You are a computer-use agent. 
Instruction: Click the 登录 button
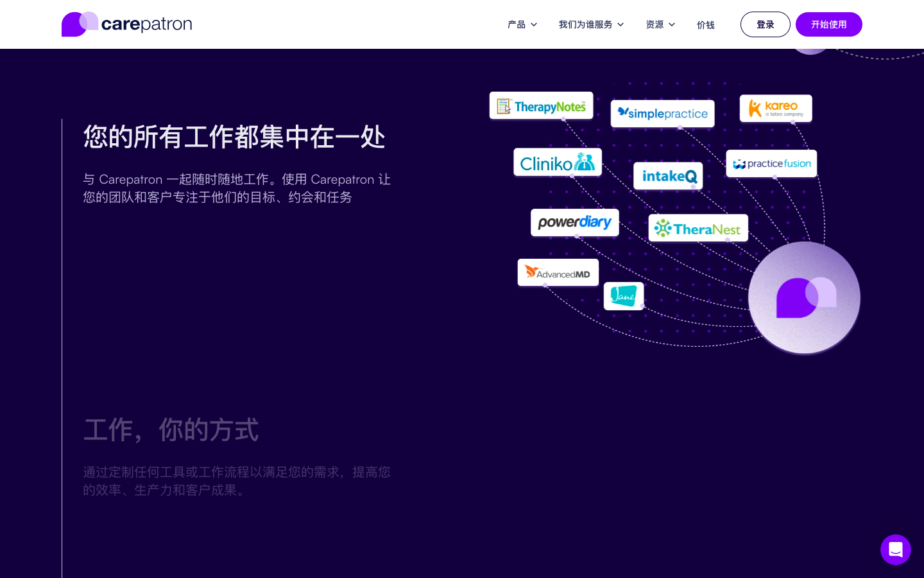pos(766,24)
